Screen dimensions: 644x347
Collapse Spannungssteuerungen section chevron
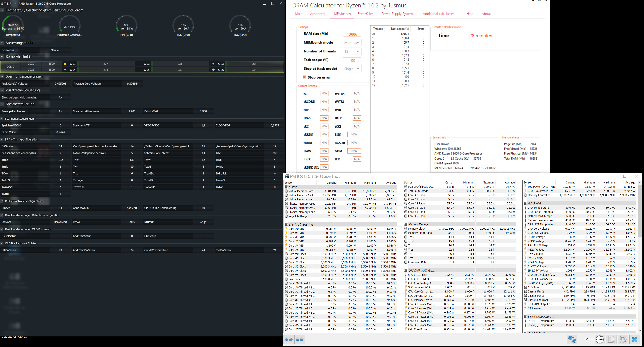click(x=3, y=76)
